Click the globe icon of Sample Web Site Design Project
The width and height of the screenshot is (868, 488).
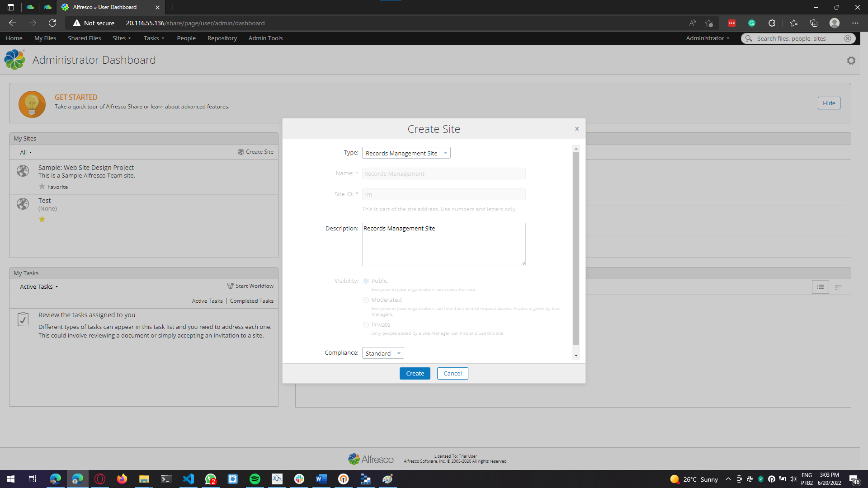[23, 171]
